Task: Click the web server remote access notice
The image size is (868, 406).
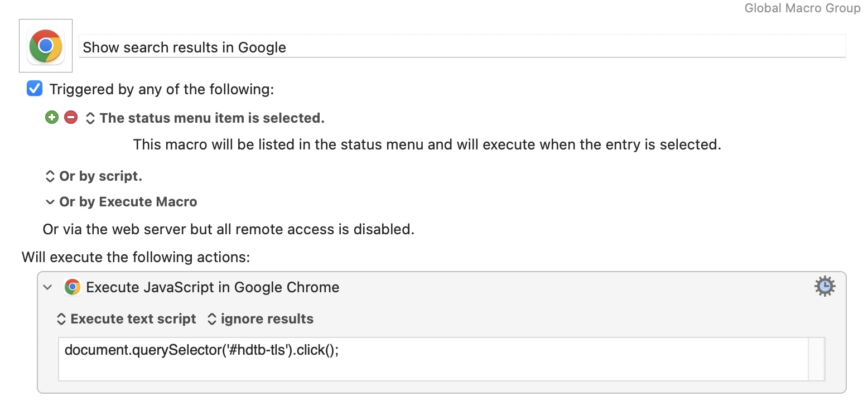Action: (229, 229)
